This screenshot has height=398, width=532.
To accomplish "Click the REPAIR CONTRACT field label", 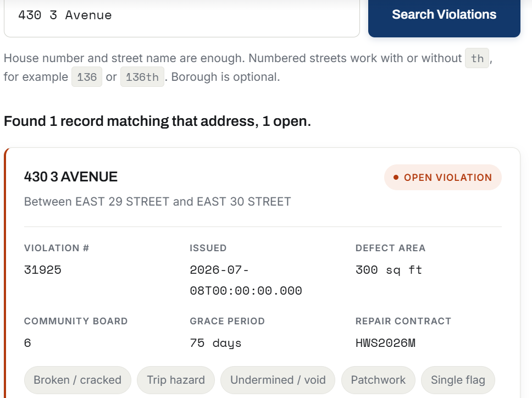I will tap(403, 321).
